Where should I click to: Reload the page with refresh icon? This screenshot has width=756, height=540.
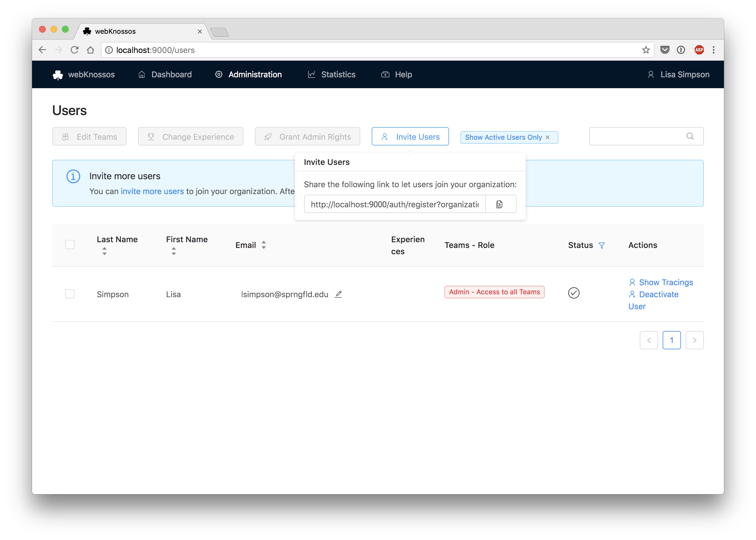point(74,50)
